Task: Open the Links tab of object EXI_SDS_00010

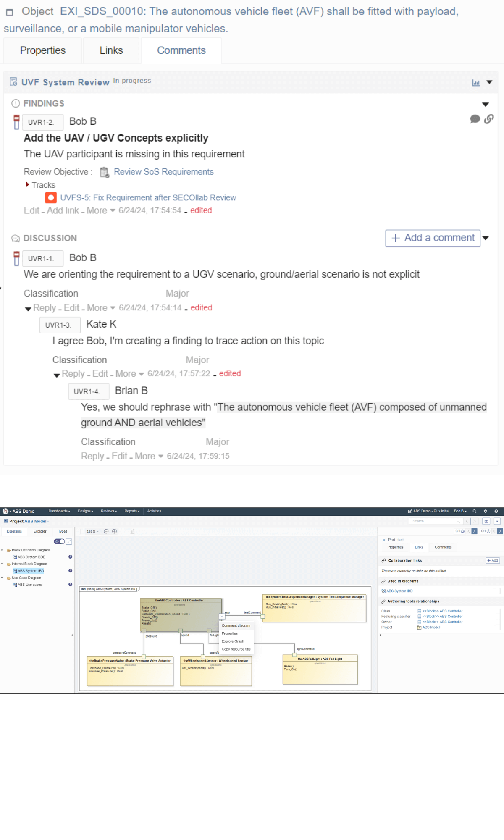Action: [111, 50]
